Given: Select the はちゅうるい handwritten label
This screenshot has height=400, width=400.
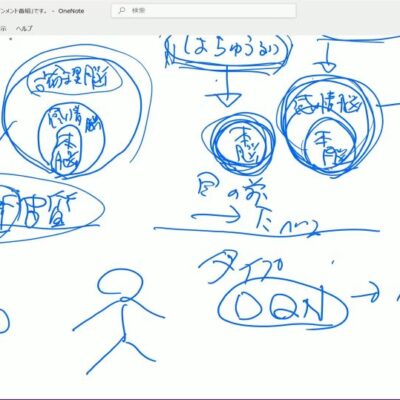Looking at the screenshot, I should 230,50.
